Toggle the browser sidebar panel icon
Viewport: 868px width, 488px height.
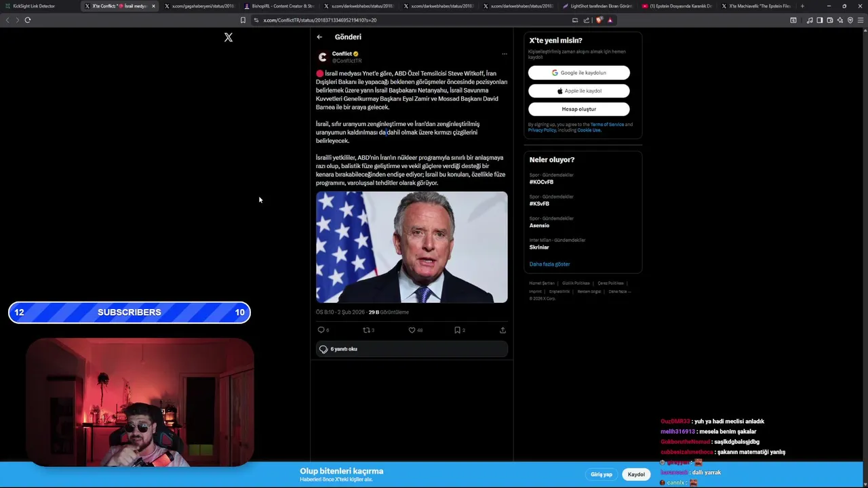[x=819, y=20]
